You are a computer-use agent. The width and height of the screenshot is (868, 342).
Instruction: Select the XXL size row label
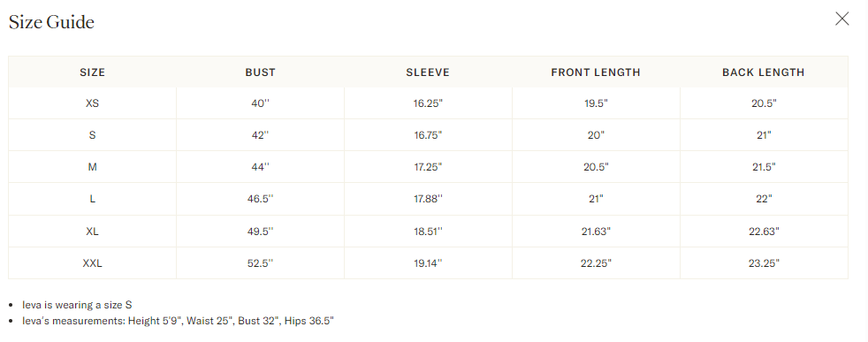[x=93, y=263]
